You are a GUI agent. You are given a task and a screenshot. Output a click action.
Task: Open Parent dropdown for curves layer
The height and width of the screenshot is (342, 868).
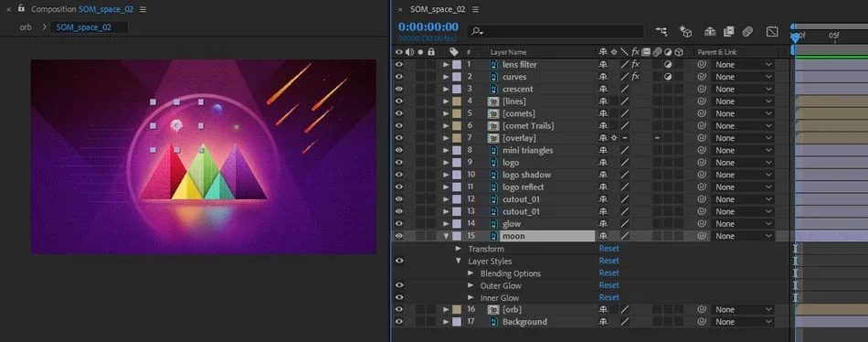(743, 77)
